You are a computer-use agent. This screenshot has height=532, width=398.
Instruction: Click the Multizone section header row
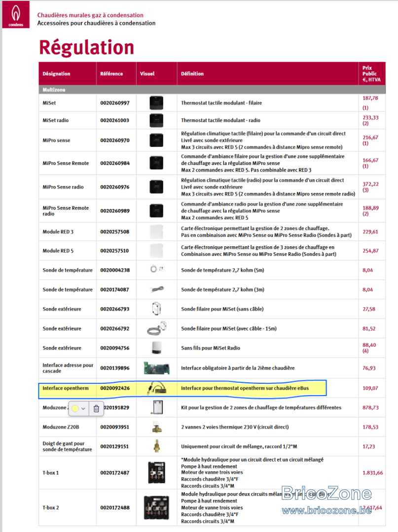click(x=212, y=90)
